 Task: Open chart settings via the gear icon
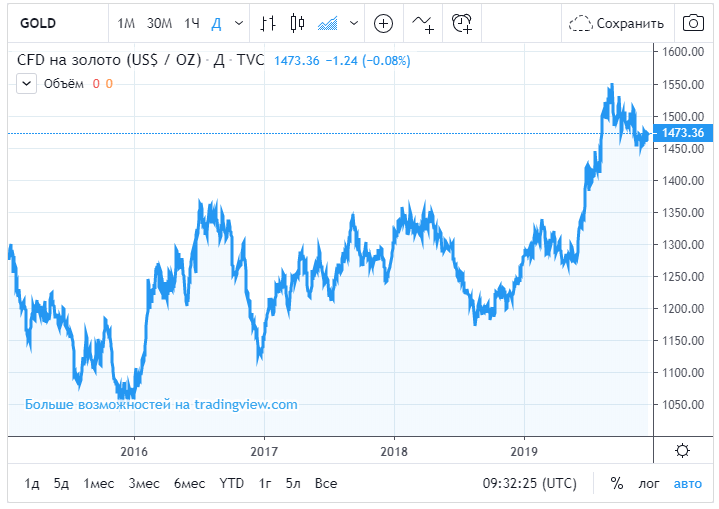tap(682, 451)
